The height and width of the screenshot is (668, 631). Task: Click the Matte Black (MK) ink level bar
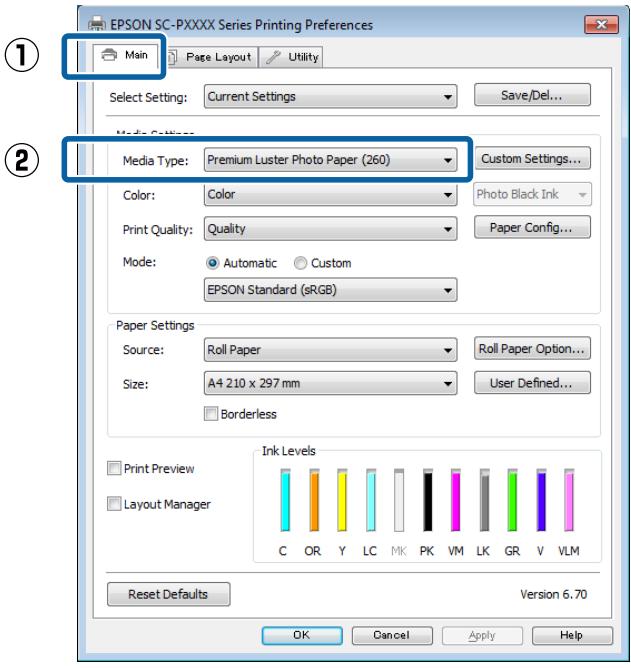click(x=399, y=500)
